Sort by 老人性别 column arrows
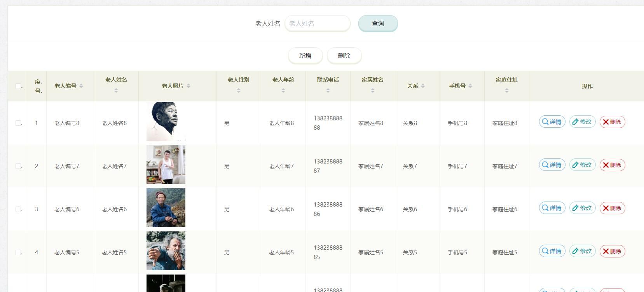This screenshot has height=292, width=644. point(239,90)
